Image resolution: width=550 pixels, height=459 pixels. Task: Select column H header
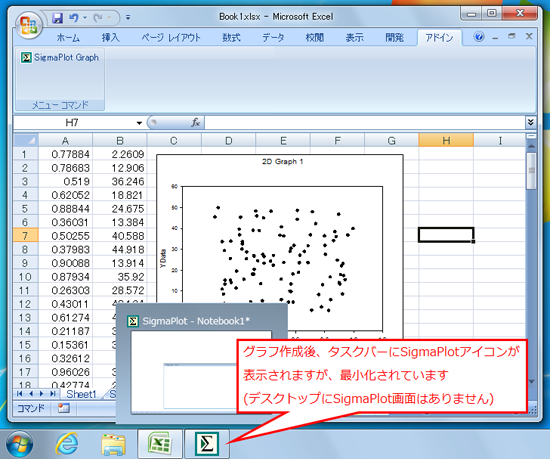pyautogui.click(x=446, y=141)
